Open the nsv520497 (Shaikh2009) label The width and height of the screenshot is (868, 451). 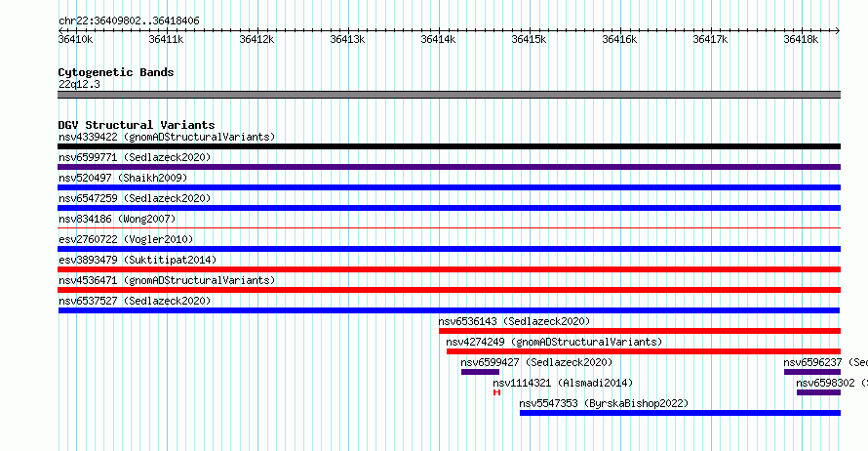pyautogui.click(x=123, y=178)
